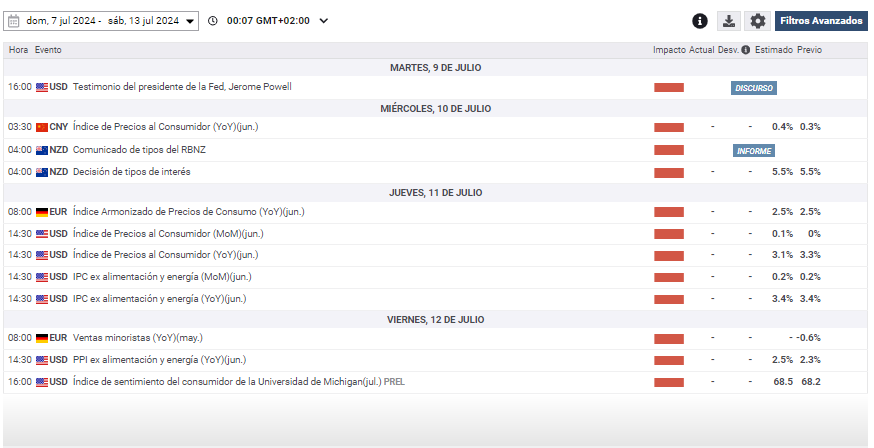The width and height of the screenshot is (874, 448).
Task: Select the Universidad de Michigan sentiment index event
Action: [x=239, y=382]
